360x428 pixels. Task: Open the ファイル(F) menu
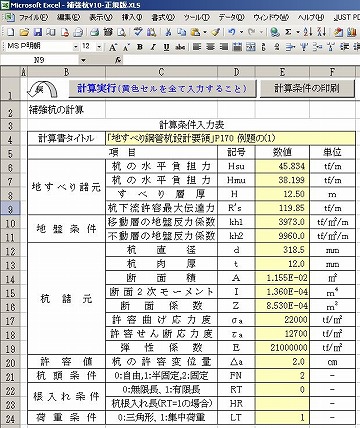tap(33, 17)
